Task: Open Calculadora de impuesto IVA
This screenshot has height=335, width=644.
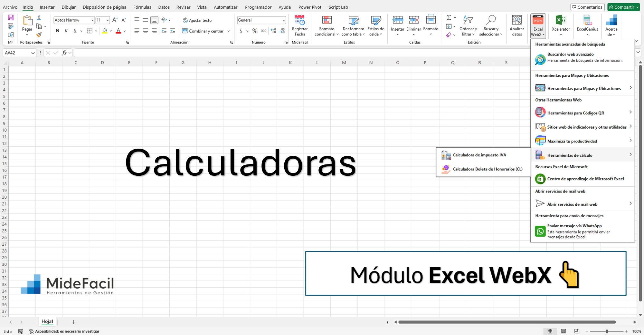Action: tap(483, 155)
